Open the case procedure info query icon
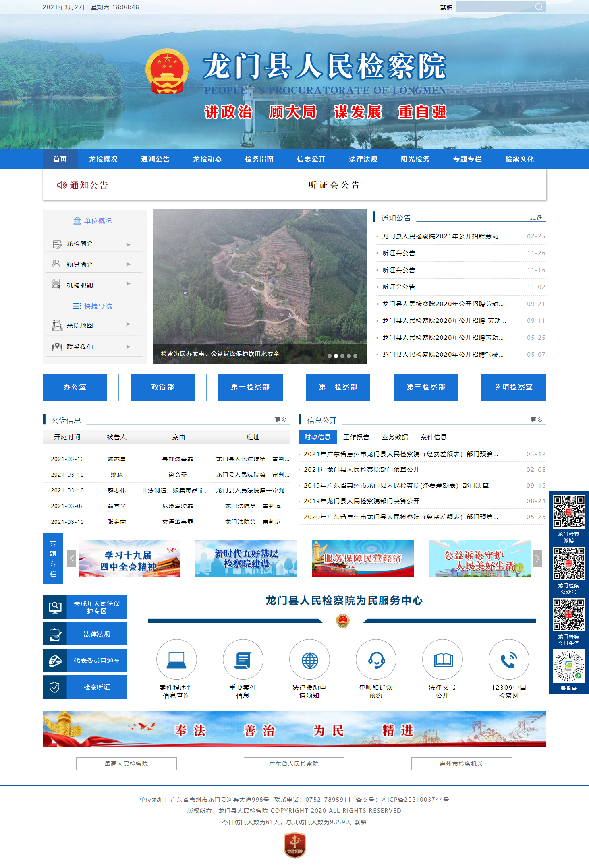This screenshot has height=868, width=589. coord(176,659)
